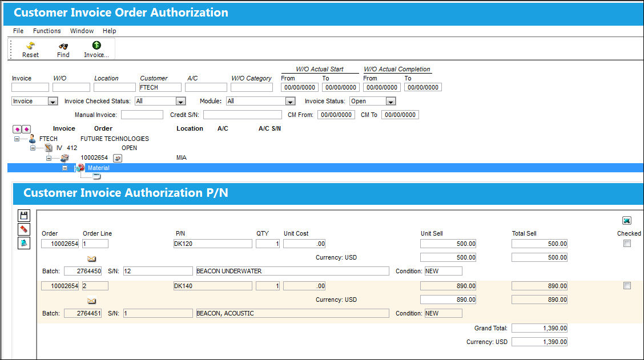Screen dimensions: 644x360
Task: Click the Invoice green arrow toolbar icon
Action: pyautogui.click(x=96, y=45)
